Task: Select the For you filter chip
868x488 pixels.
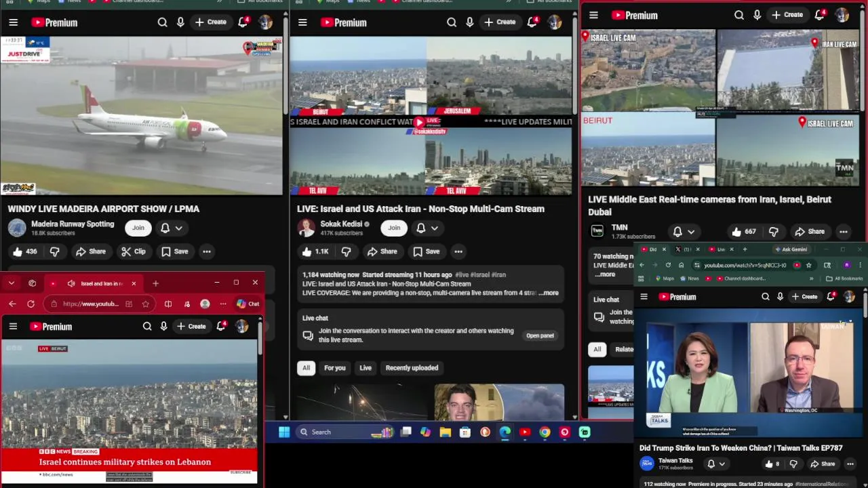Action: click(x=334, y=367)
